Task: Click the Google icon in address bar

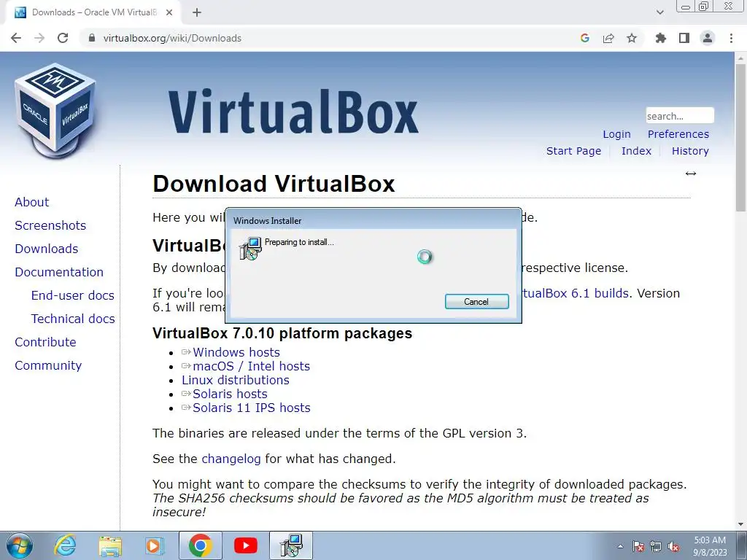Action: 585,38
